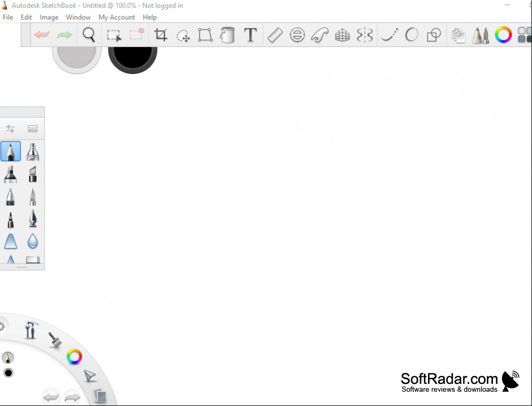
Task: Open lagoon Tools hammer and wrench icon
Action: coord(31,329)
